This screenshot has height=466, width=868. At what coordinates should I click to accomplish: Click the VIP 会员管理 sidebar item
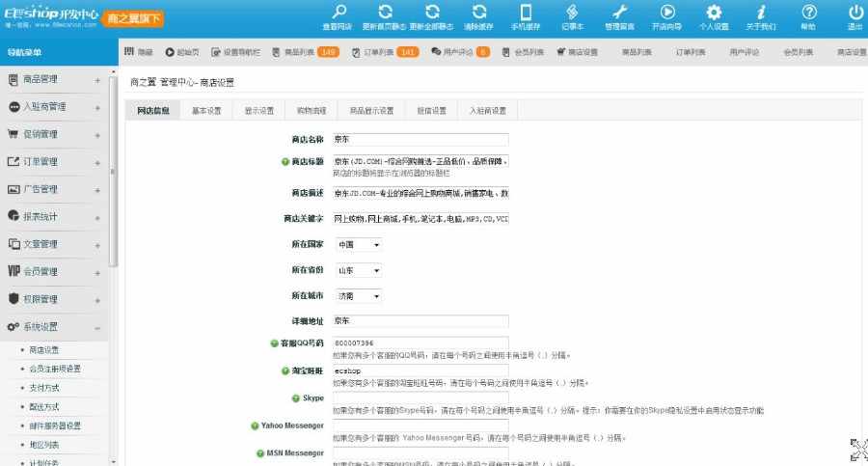tap(54, 271)
